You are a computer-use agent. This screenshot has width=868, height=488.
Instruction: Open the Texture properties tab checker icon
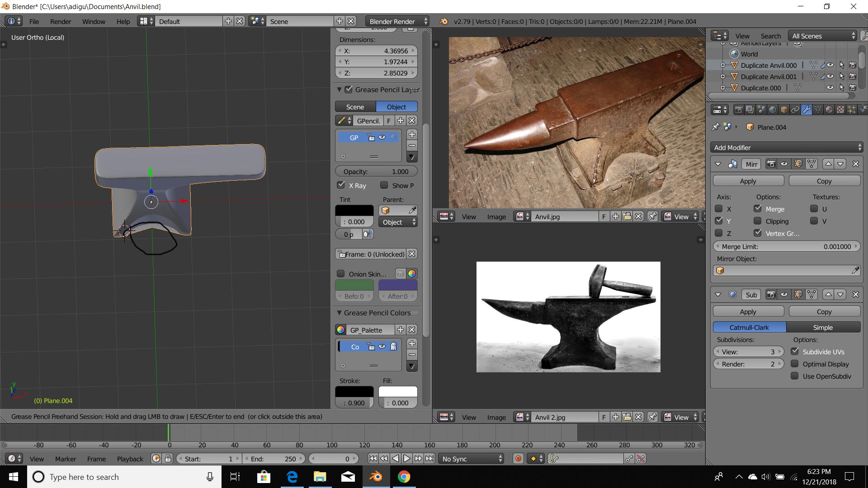click(840, 109)
